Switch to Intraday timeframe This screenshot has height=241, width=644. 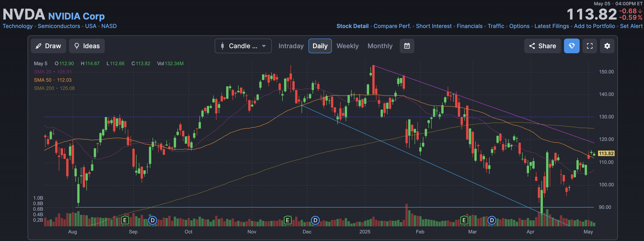coord(291,46)
